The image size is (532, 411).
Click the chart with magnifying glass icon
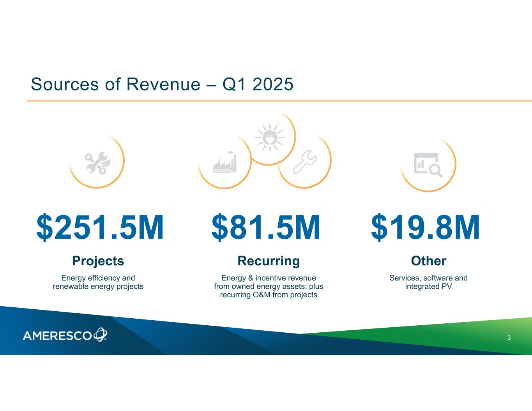coord(428,165)
